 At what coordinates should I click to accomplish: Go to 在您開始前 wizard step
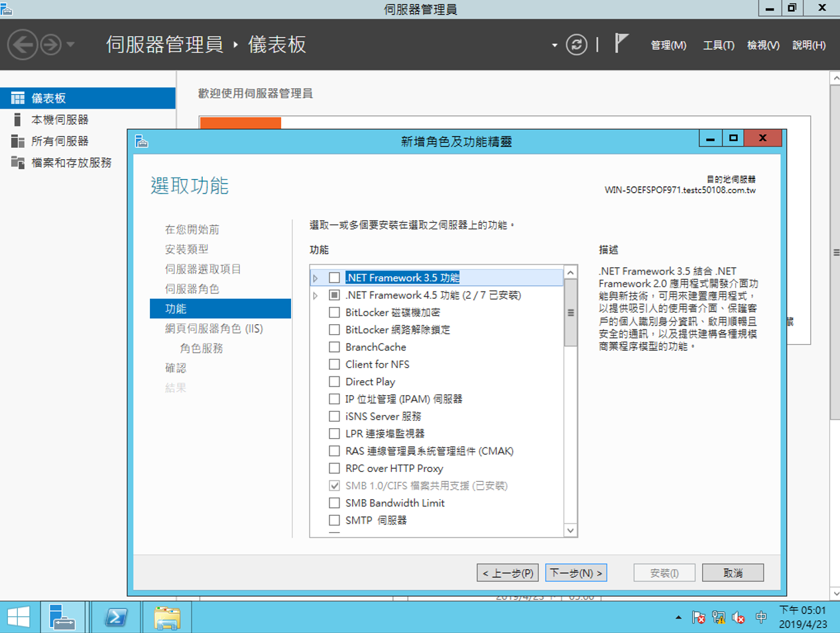pos(192,229)
